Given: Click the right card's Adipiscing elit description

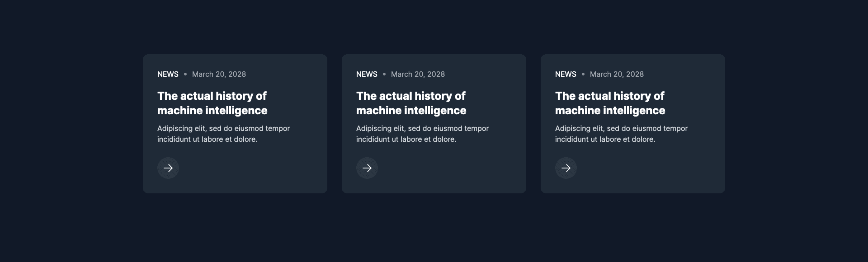Looking at the screenshot, I should [621, 134].
